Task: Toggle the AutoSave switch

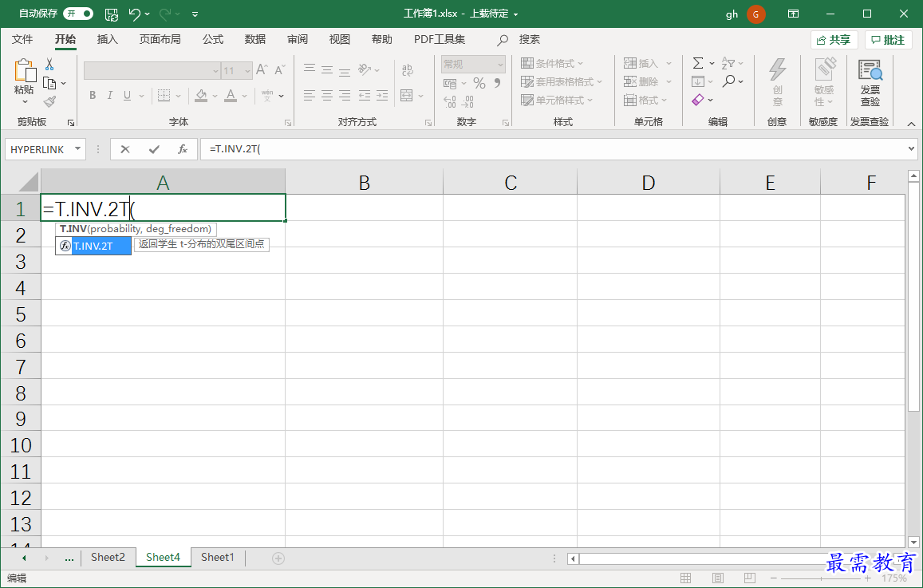Action: coord(78,14)
